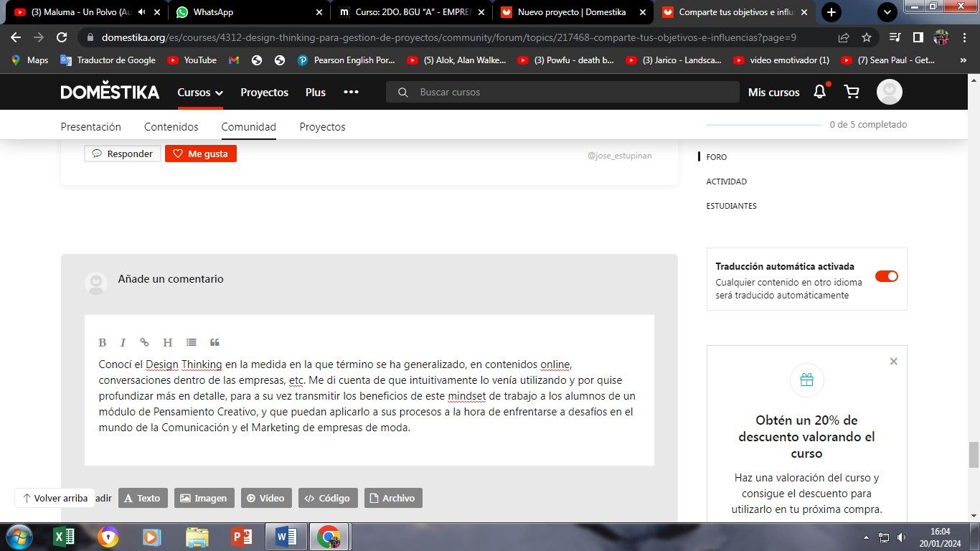Screen dimensions: 980x551
Task: Open browser tab search chevron
Action: [887, 12]
